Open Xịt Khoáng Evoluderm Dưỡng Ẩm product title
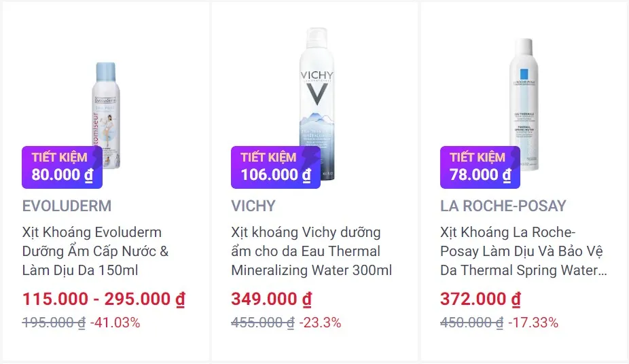629x364 pixels. pos(95,251)
